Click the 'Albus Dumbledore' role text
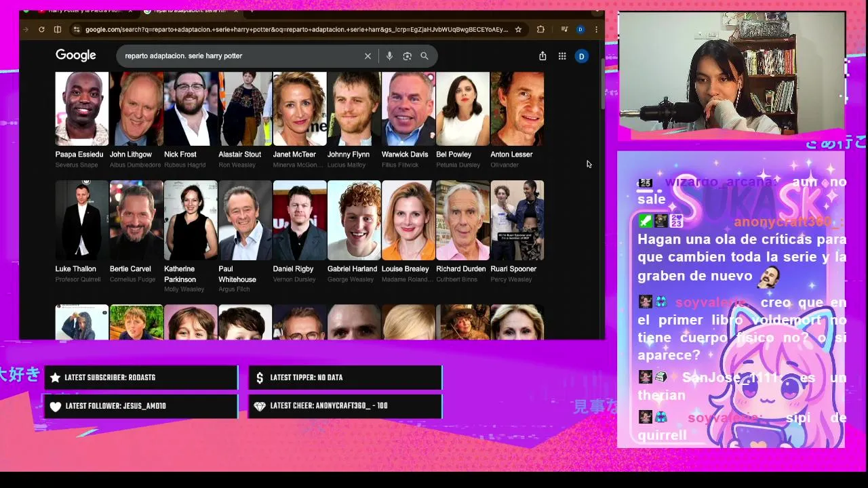 pos(135,165)
